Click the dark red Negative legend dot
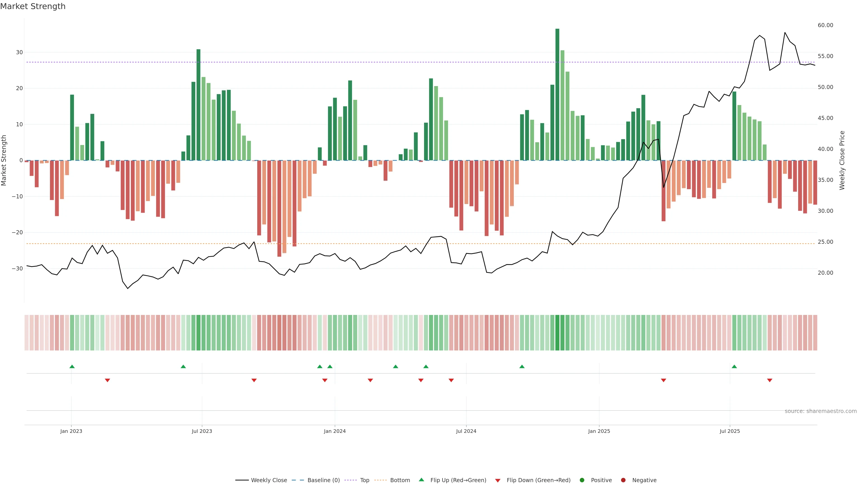 [623, 480]
